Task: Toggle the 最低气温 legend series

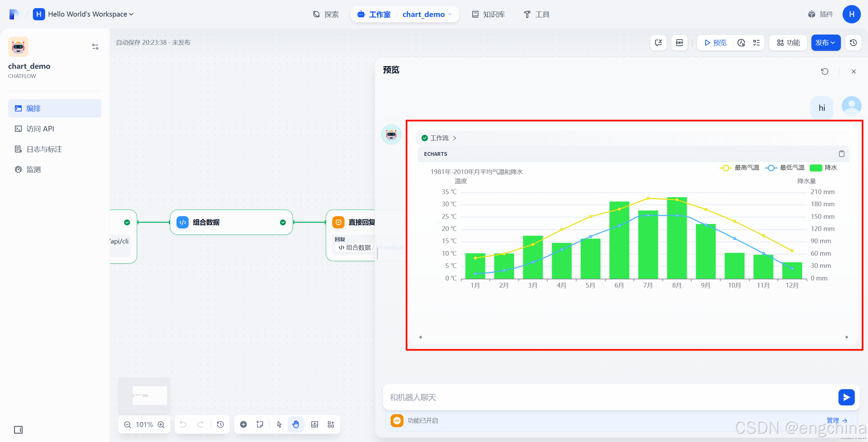Action: click(x=785, y=168)
